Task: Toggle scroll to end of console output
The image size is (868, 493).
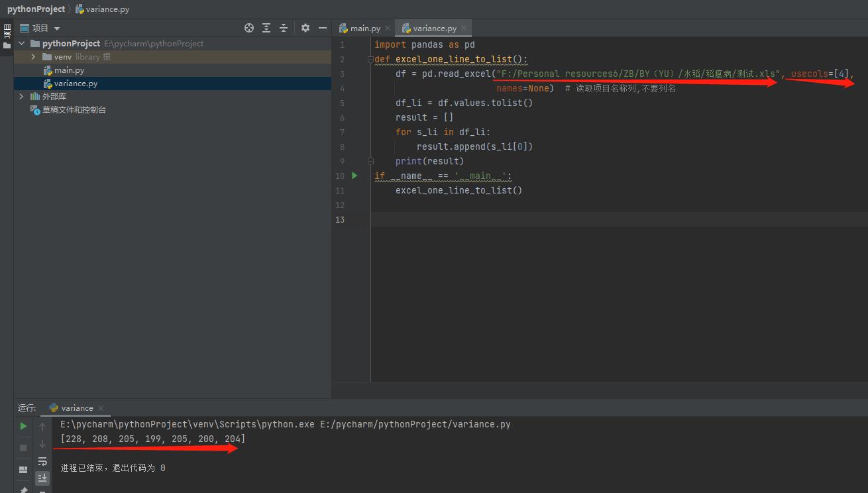Action: [42, 478]
